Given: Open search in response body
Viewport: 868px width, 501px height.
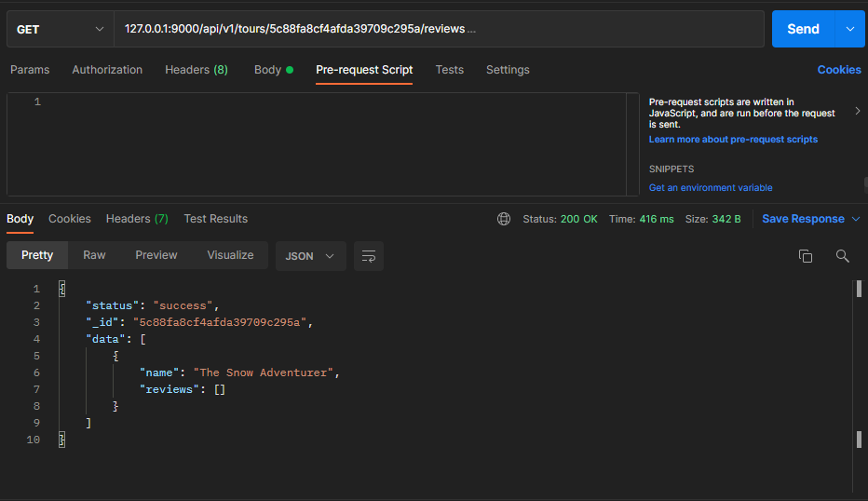Looking at the screenshot, I should 842,256.
